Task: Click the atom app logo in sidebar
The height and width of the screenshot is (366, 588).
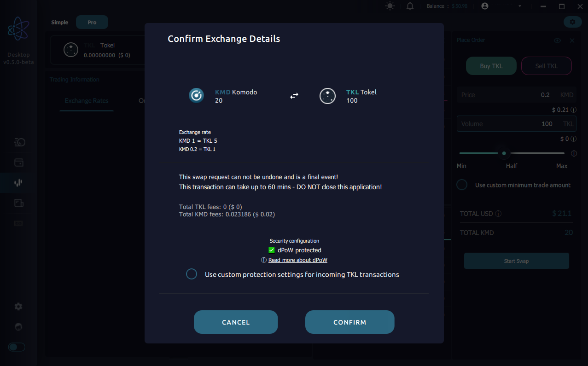Action: coord(19,29)
